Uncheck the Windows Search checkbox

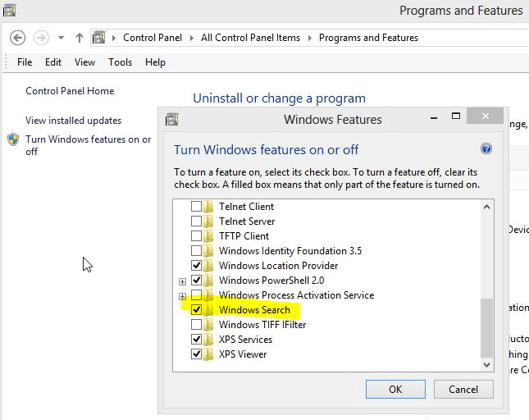click(196, 310)
